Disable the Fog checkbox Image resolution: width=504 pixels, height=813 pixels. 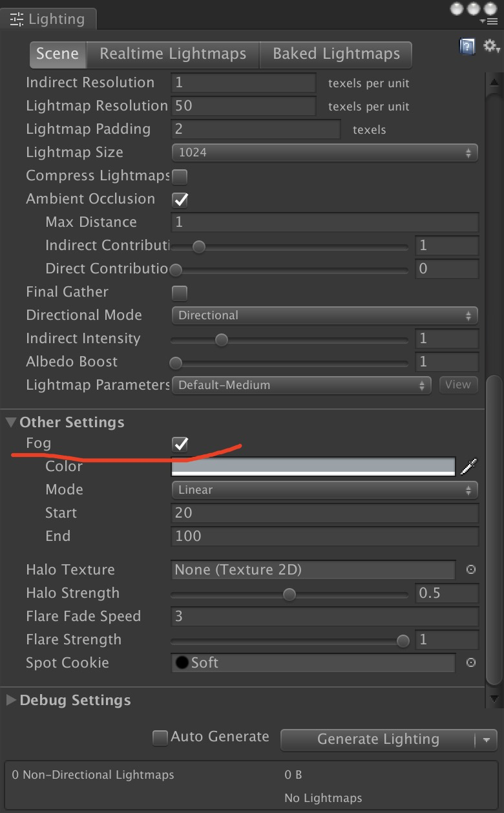point(179,443)
